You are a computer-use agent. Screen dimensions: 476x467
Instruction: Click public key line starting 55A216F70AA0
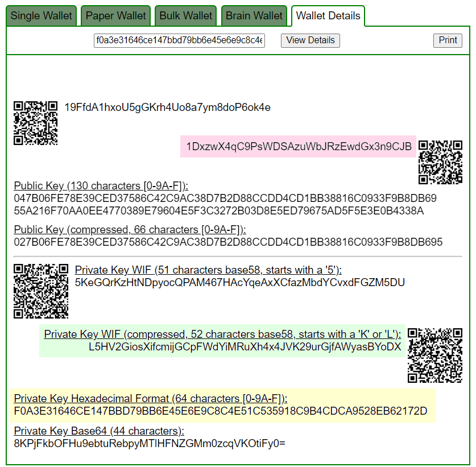(219, 210)
